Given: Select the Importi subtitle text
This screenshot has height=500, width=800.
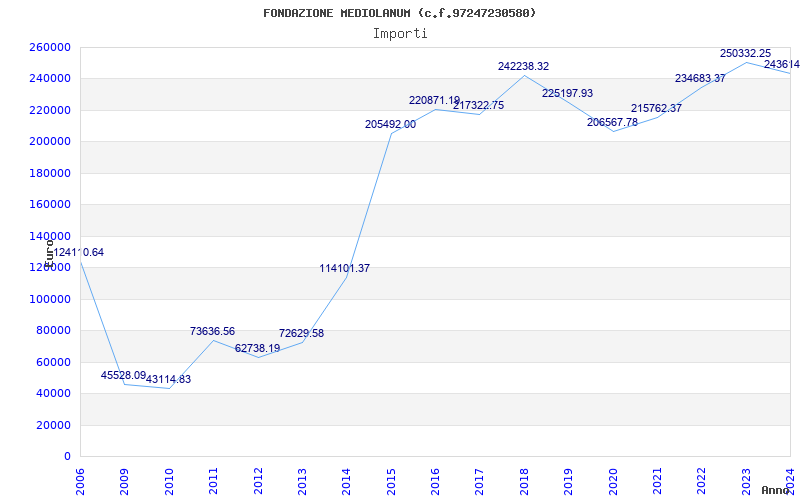Looking at the screenshot, I should (400, 34).
